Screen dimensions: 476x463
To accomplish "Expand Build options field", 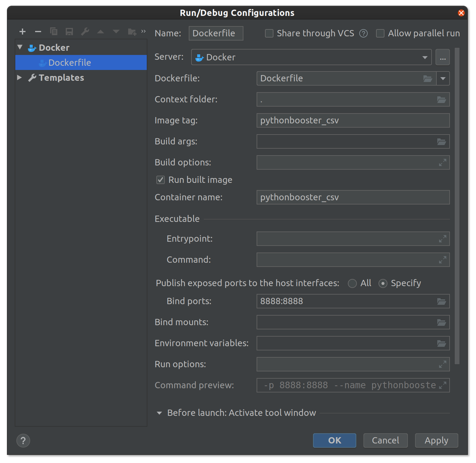I will (443, 163).
